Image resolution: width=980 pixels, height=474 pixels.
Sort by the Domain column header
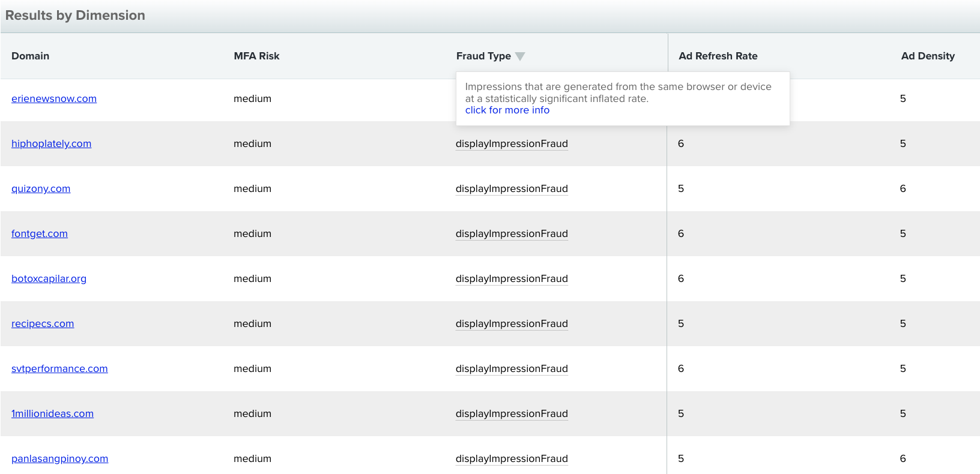31,56
